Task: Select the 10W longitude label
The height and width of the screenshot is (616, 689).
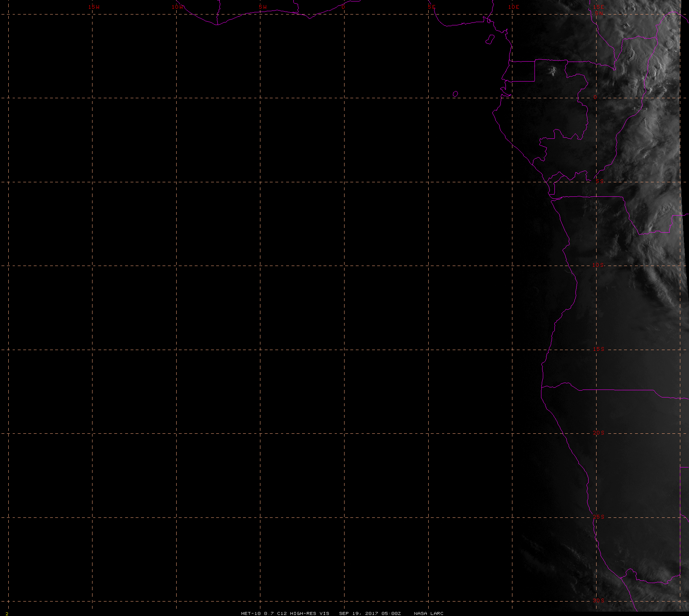Action: tap(178, 7)
